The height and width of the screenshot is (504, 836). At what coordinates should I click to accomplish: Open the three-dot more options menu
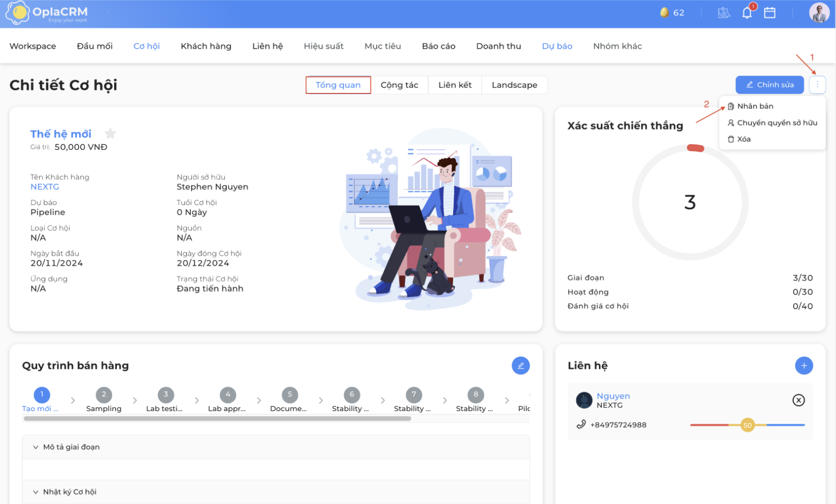click(817, 85)
